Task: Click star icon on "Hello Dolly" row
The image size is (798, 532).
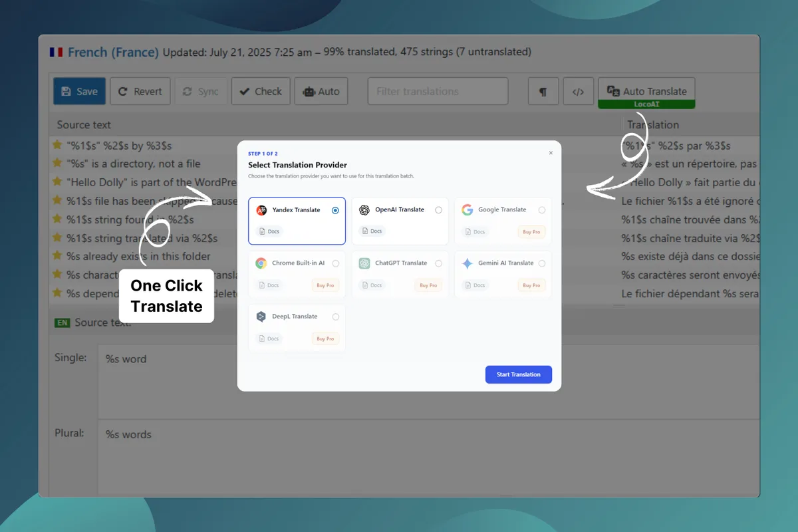Action: pyautogui.click(x=58, y=182)
